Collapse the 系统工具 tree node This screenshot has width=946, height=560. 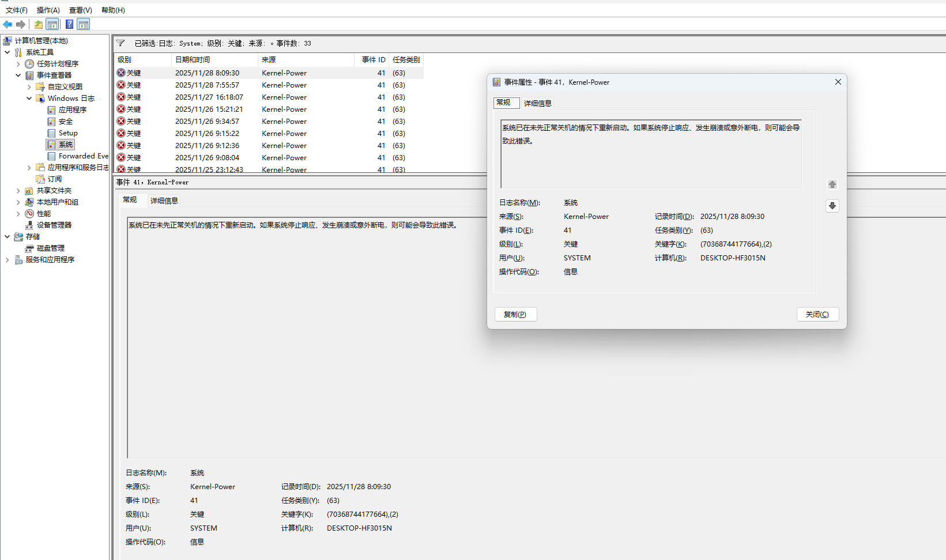pos(7,52)
